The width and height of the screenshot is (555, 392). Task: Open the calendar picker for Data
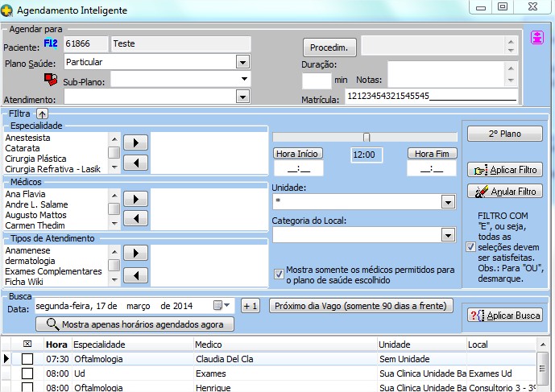tap(218, 306)
